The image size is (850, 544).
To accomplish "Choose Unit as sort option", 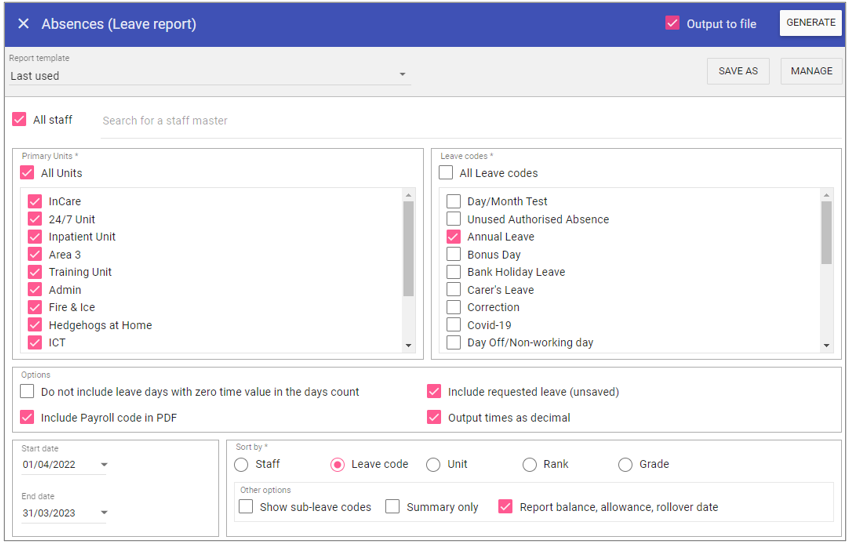I will tap(433, 464).
